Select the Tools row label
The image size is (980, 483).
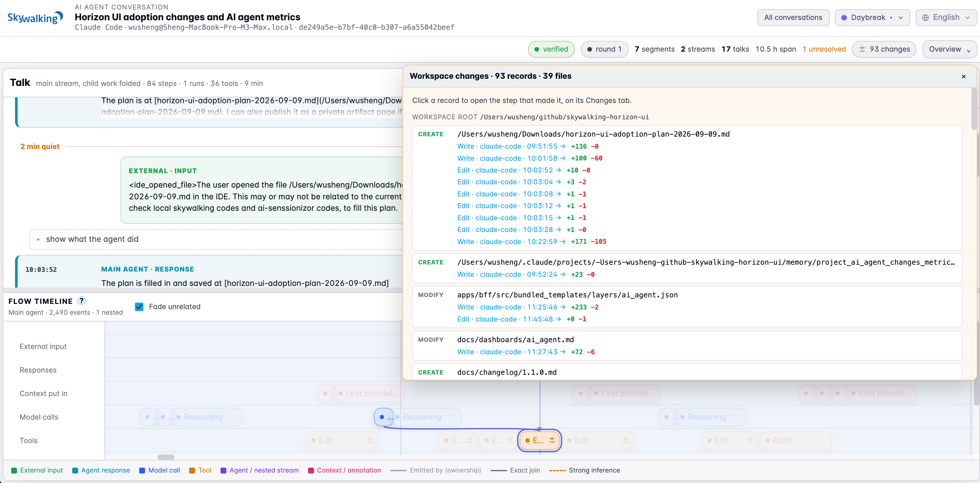click(x=28, y=441)
